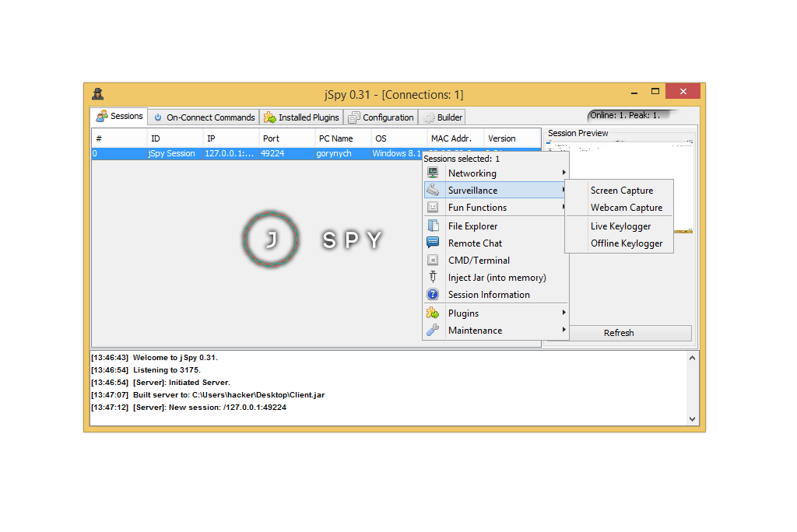Expand Fun Functions submenu arrow
The image size is (797, 532).
click(x=564, y=207)
